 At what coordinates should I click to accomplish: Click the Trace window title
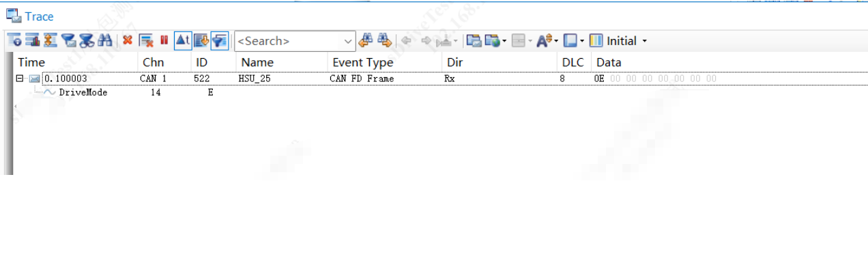coord(39,16)
